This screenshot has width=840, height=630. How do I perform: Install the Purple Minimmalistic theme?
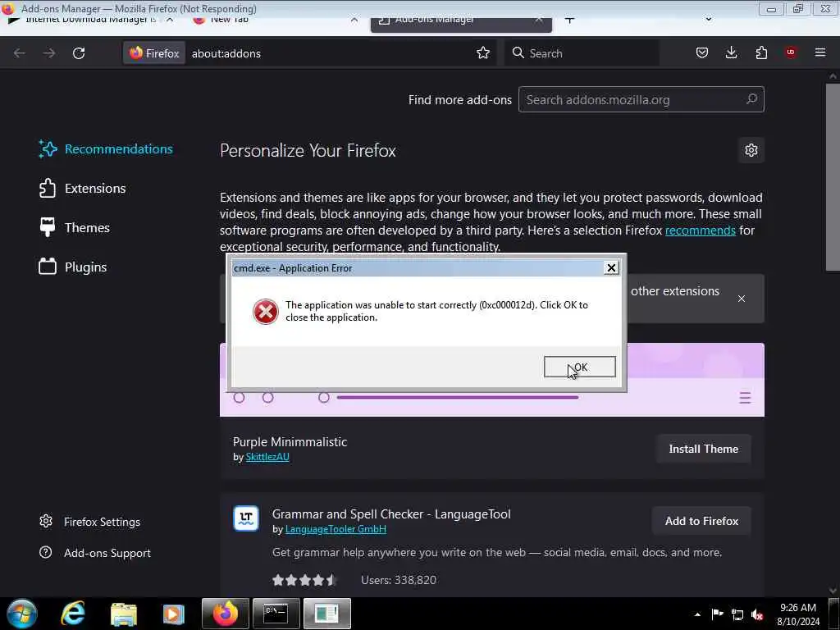(x=703, y=449)
